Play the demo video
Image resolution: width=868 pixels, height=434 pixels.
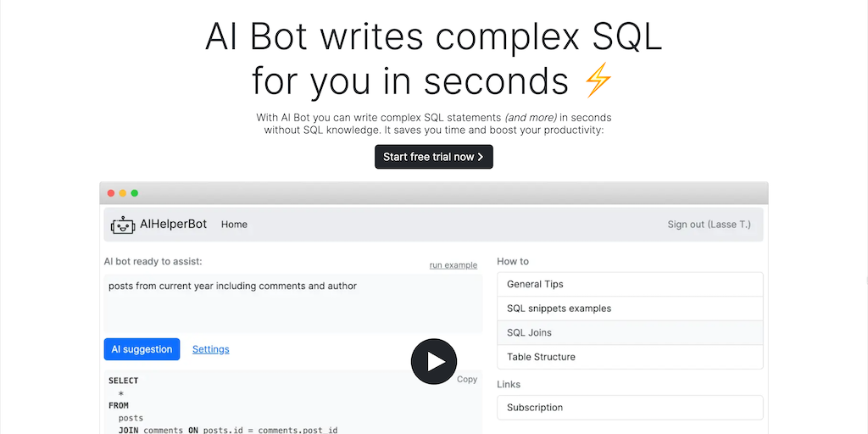click(x=434, y=362)
